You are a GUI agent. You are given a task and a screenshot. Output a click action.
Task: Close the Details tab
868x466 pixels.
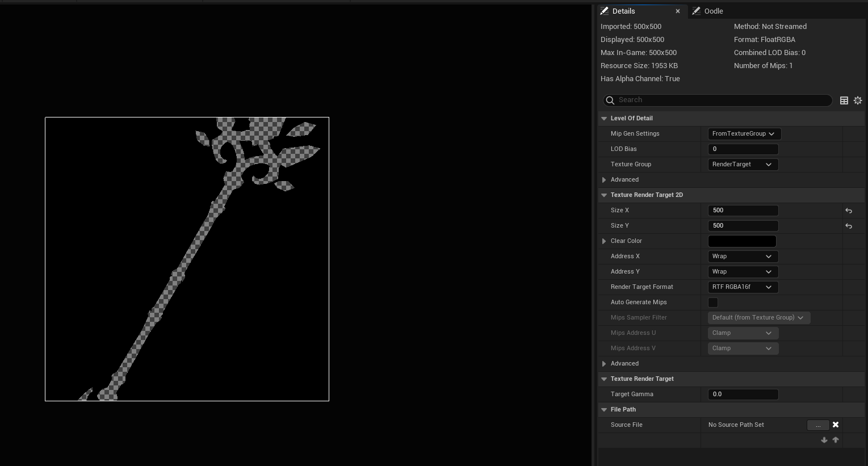(678, 11)
